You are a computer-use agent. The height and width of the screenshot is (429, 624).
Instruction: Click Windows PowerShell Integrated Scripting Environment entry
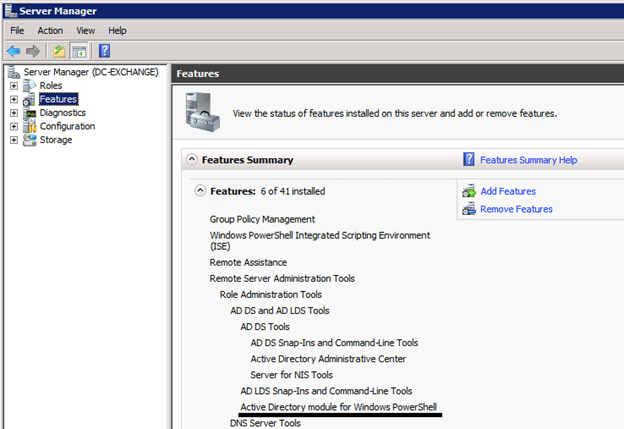(320, 241)
